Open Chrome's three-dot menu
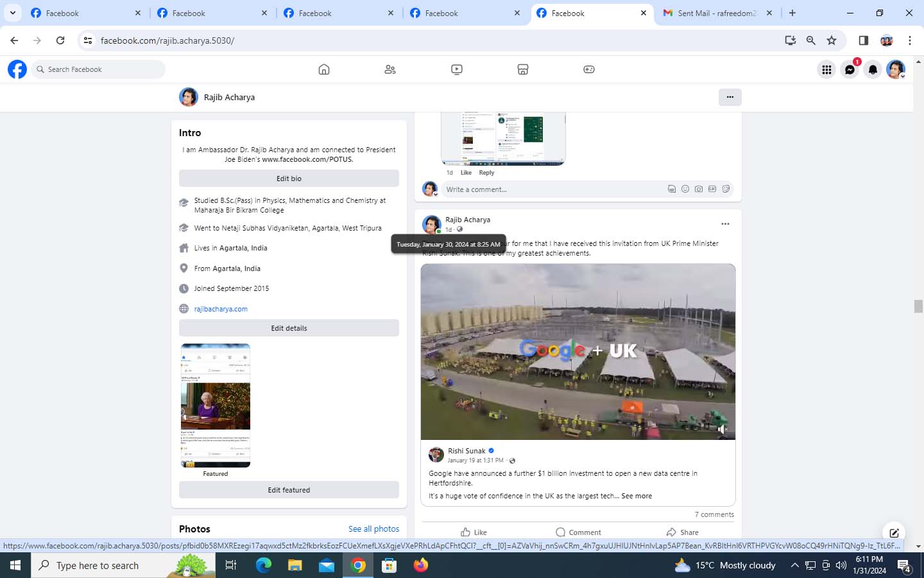Screen dimensions: 924x578 point(910,40)
